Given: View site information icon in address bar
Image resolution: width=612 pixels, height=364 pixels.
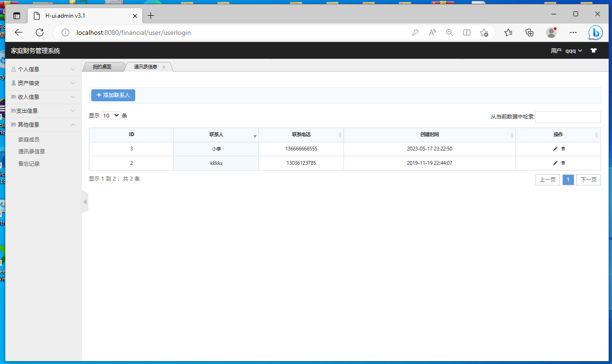Looking at the screenshot, I should click(65, 32).
